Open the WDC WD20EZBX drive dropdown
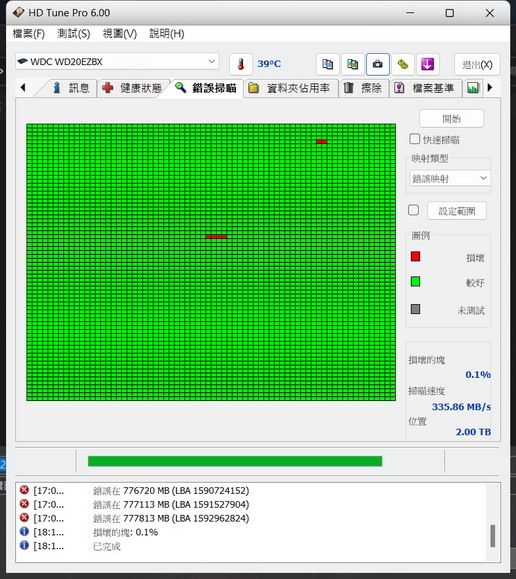The image size is (516, 579). 117,61
